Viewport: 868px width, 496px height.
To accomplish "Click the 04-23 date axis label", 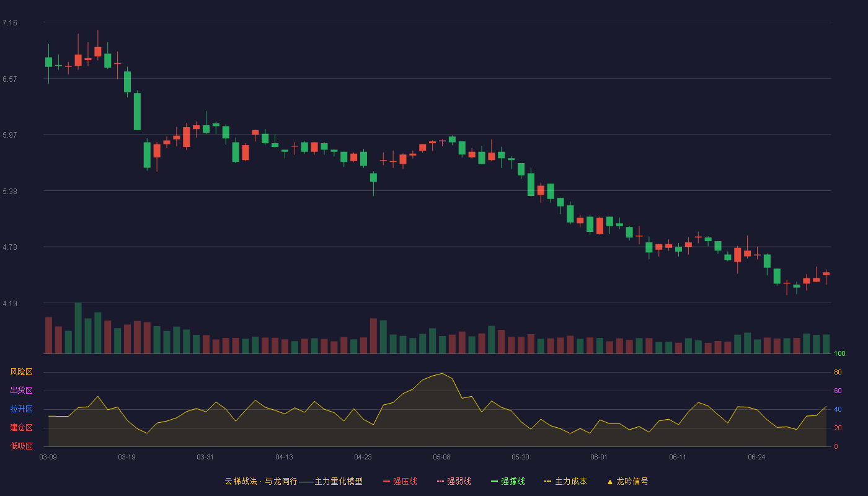I will (363, 457).
